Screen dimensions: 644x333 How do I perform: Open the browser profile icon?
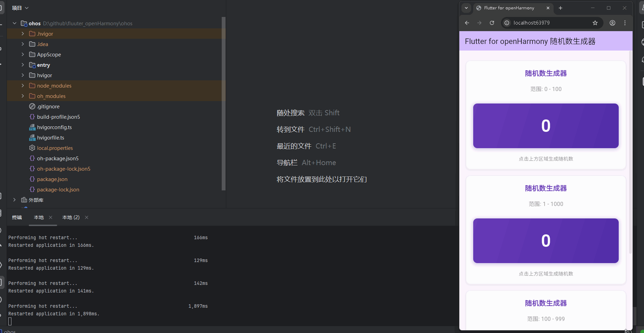pos(612,23)
